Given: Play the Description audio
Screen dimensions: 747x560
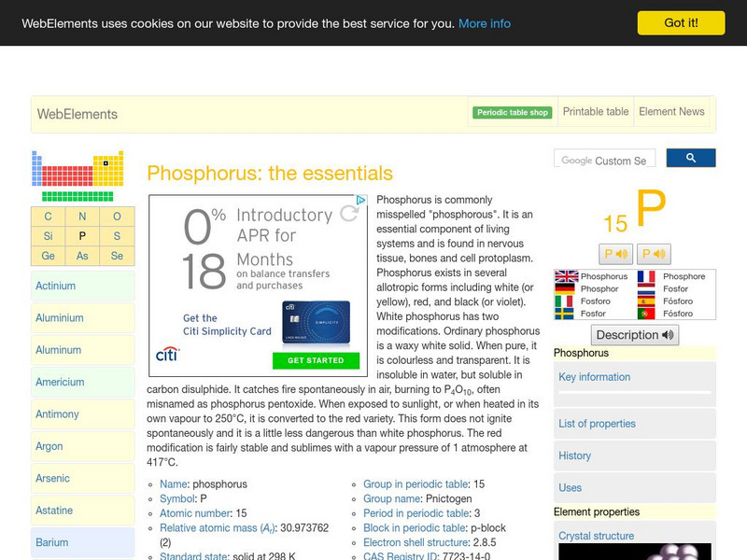Looking at the screenshot, I should point(635,335).
